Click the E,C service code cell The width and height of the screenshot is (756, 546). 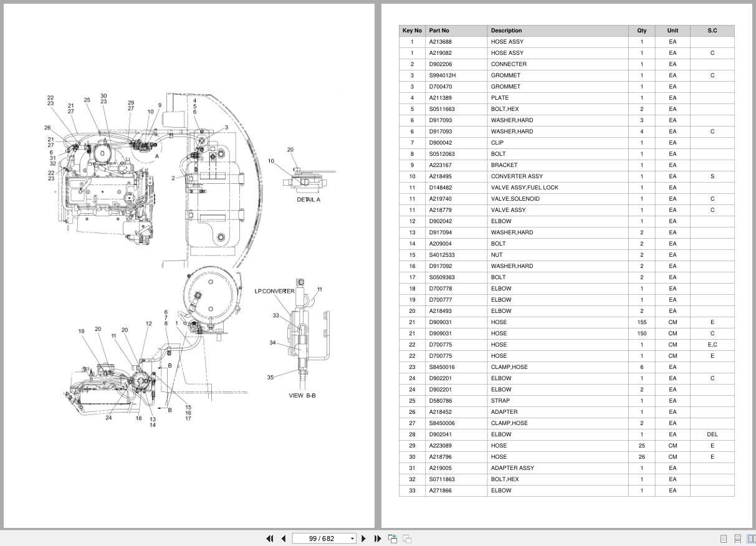tap(712, 345)
